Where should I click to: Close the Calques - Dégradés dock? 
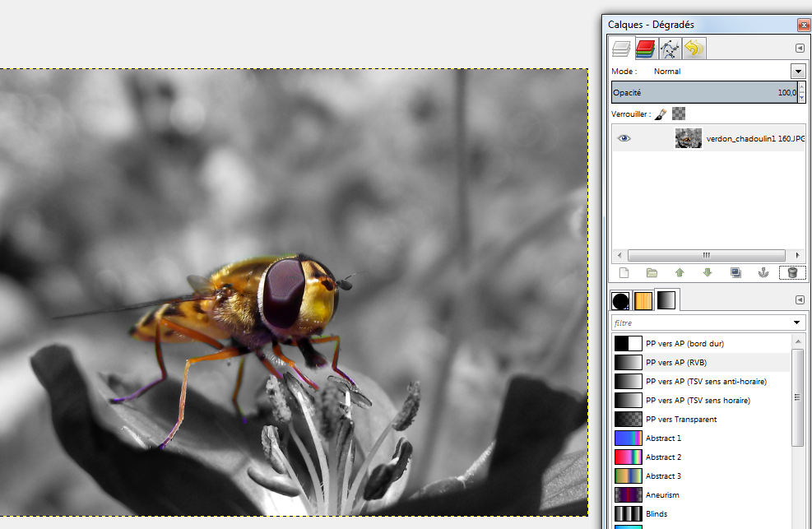point(805,25)
